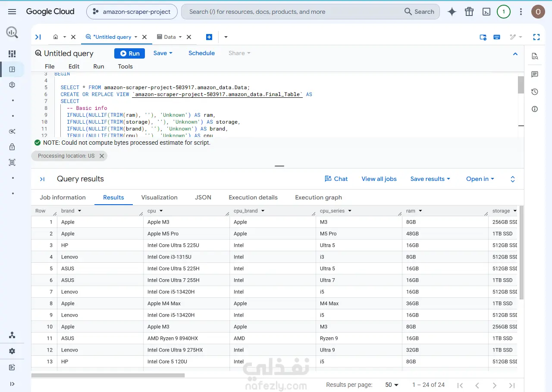
Task: Remove the Processing location US chip
Action: [x=102, y=156]
